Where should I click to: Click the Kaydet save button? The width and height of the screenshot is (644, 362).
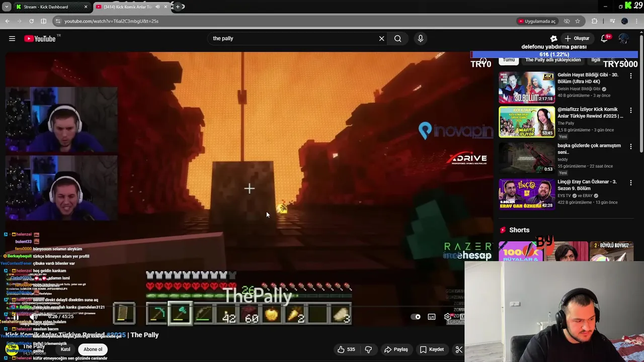[x=432, y=349]
